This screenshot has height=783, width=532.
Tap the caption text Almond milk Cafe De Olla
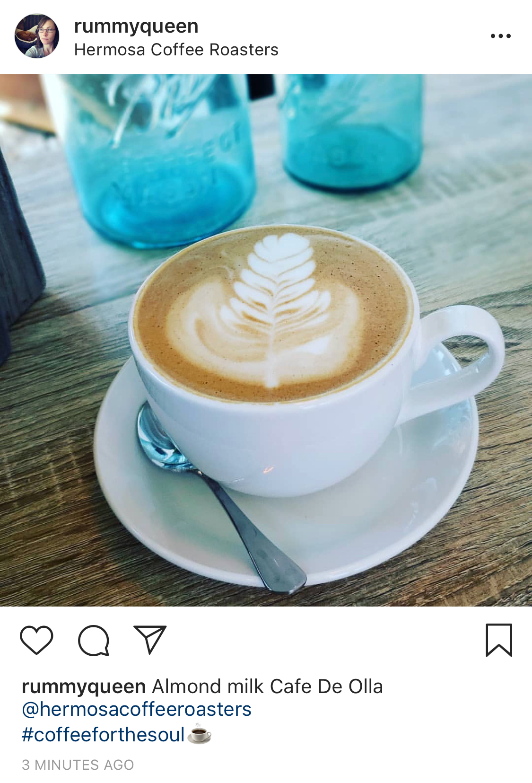267,686
